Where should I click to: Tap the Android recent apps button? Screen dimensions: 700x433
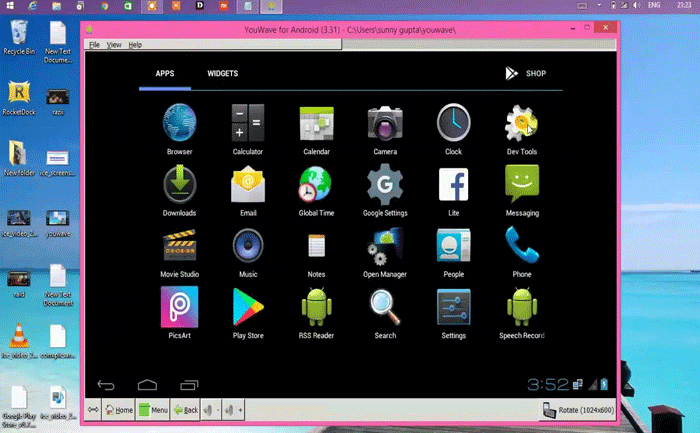(x=189, y=385)
